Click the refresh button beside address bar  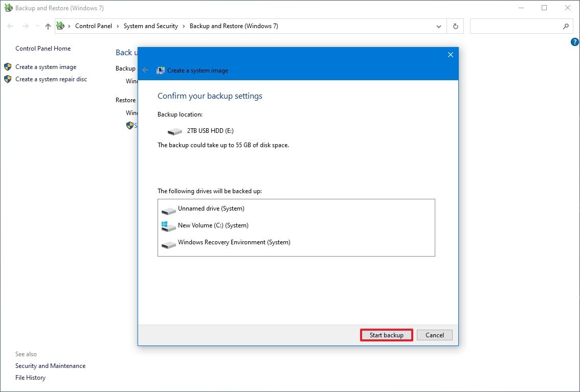point(455,26)
